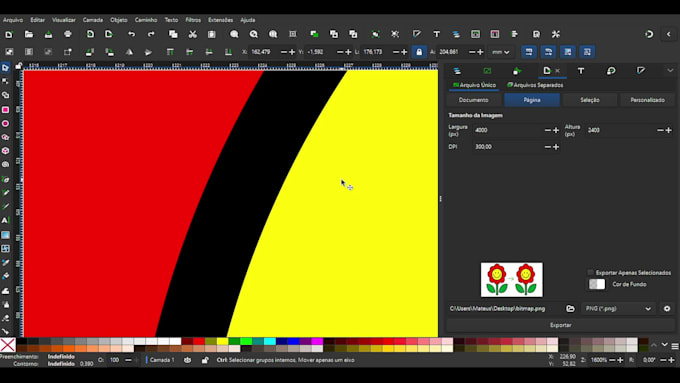680x383 pixels.
Task: Select the Text tool in toolbox
Action: point(5,220)
